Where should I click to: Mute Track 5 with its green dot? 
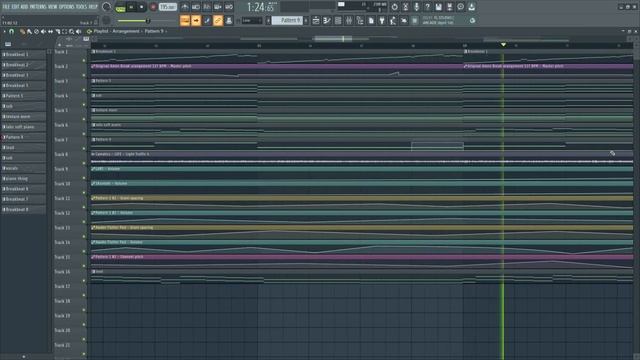click(84, 119)
